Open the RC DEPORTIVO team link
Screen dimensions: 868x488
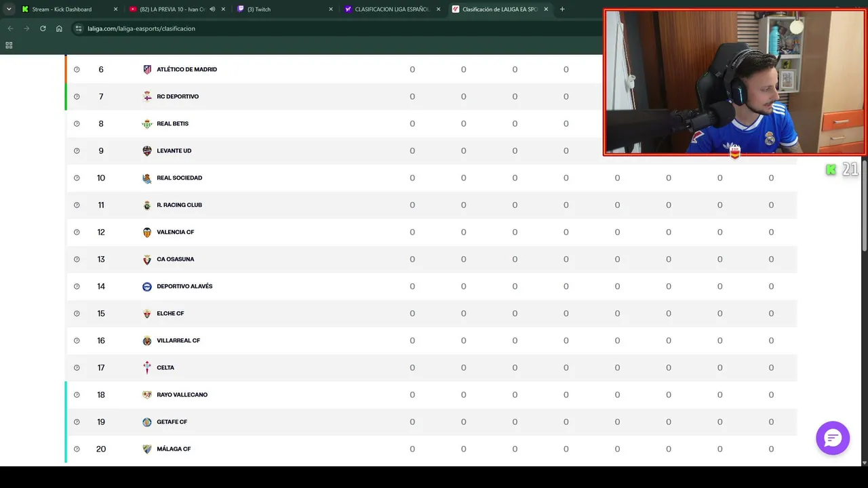pos(178,96)
